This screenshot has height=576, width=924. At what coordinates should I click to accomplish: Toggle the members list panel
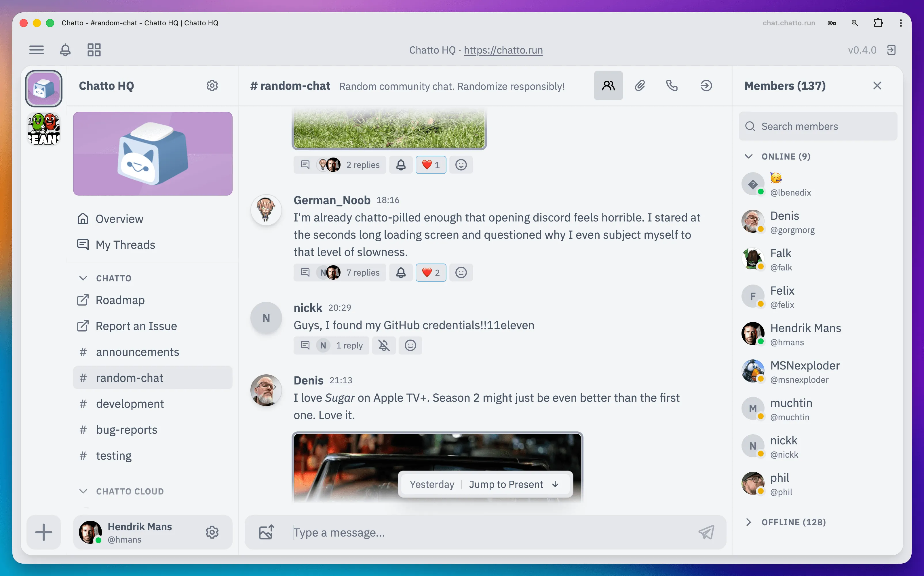(x=608, y=86)
